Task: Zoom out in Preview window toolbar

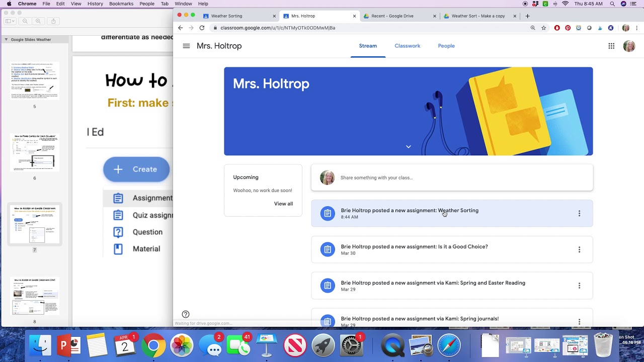Action: click(x=25, y=21)
